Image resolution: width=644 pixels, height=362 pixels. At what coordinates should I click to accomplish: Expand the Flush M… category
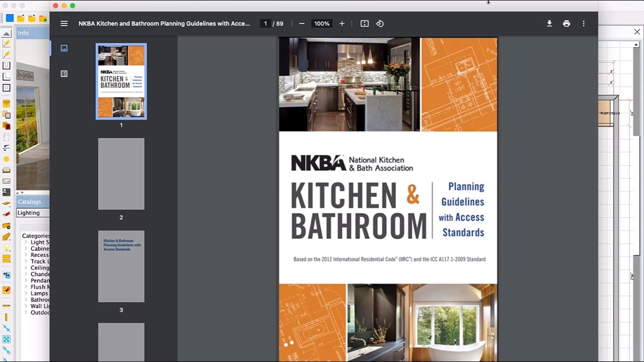click(26, 287)
